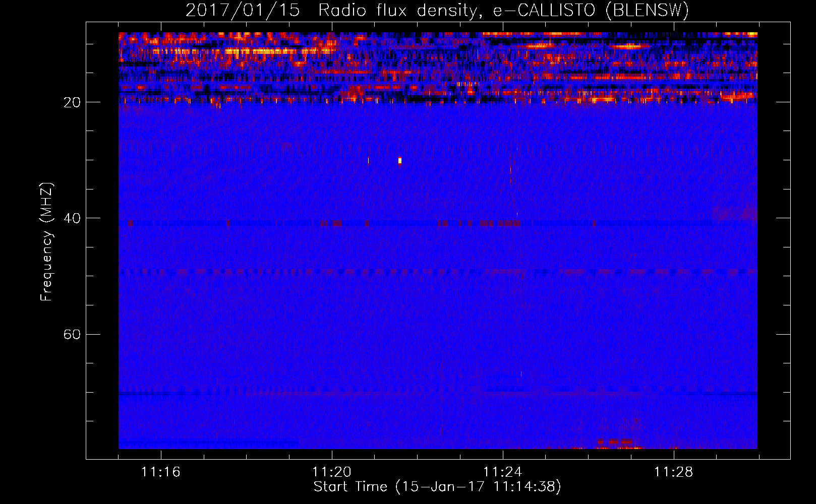The width and height of the screenshot is (816, 504).
Task: Click the 'e-CALLISTO (BLENSW)' station label
Action: point(591,11)
